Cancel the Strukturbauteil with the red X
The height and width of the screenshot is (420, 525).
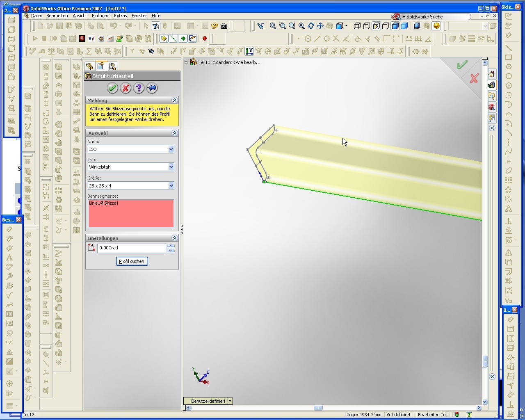pyautogui.click(x=126, y=88)
